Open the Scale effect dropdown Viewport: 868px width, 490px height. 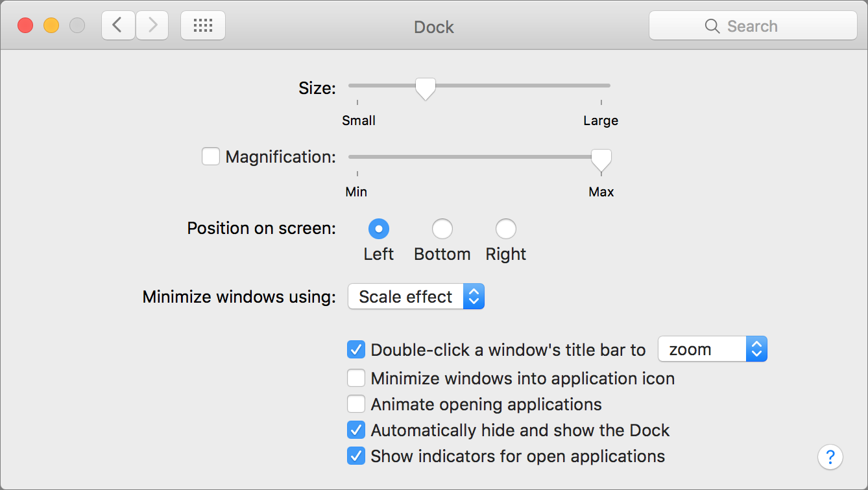(x=416, y=297)
